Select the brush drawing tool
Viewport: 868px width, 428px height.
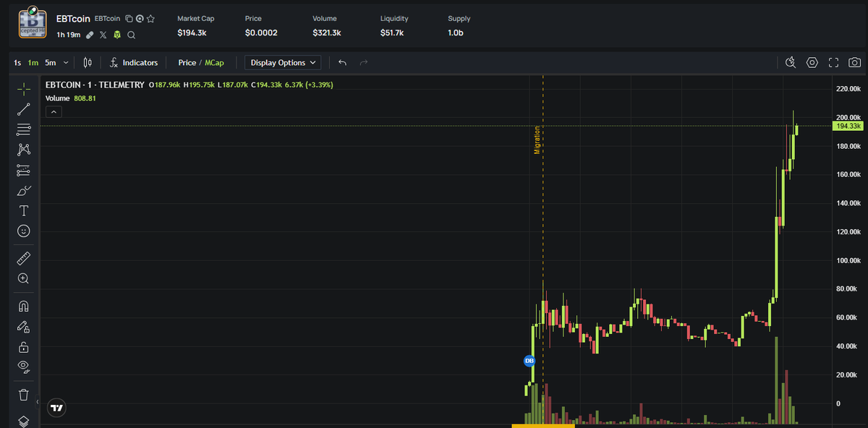click(23, 191)
